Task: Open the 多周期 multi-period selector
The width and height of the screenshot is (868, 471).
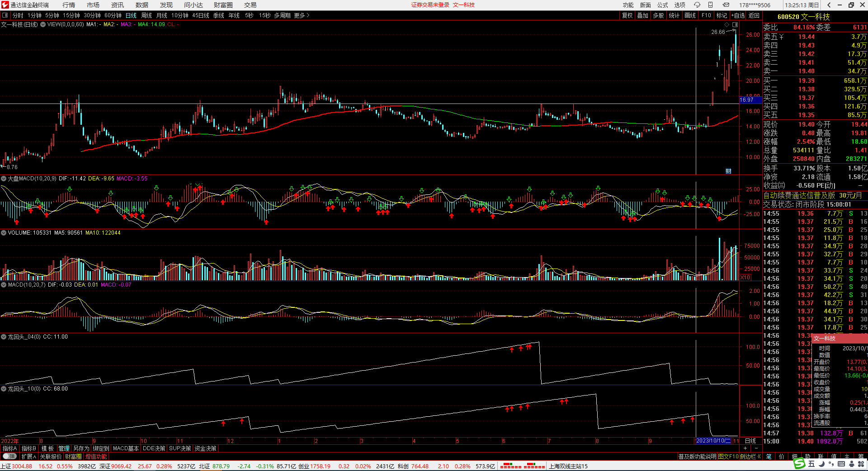Action: point(282,15)
